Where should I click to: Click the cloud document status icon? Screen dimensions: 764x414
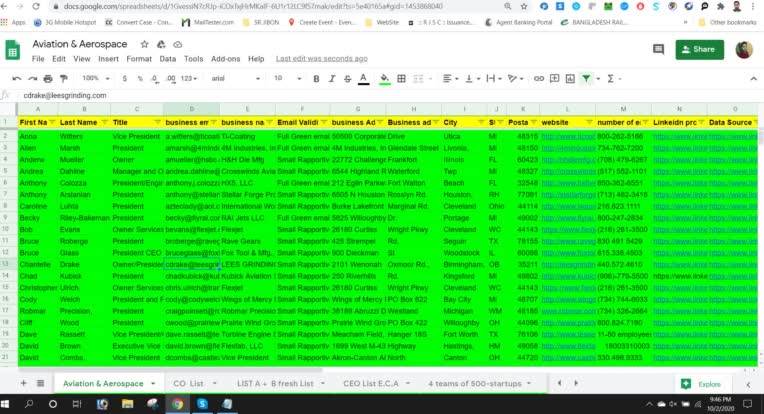pyautogui.click(x=178, y=44)
